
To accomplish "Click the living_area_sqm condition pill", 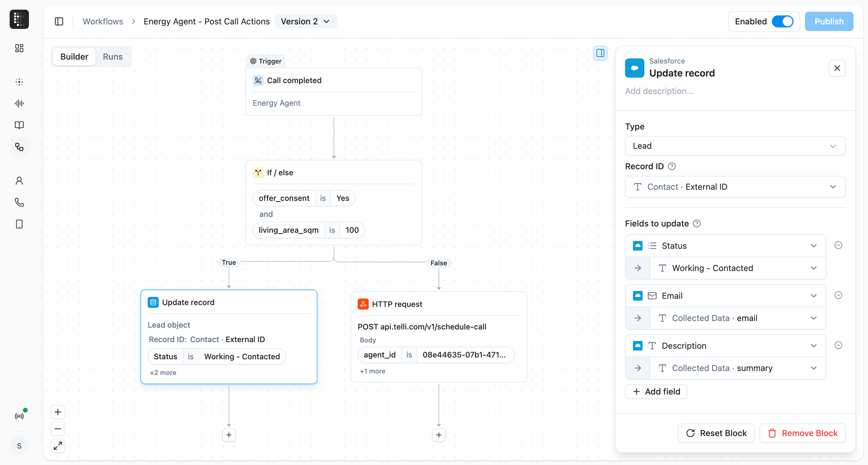I will [x=309, y=230].
